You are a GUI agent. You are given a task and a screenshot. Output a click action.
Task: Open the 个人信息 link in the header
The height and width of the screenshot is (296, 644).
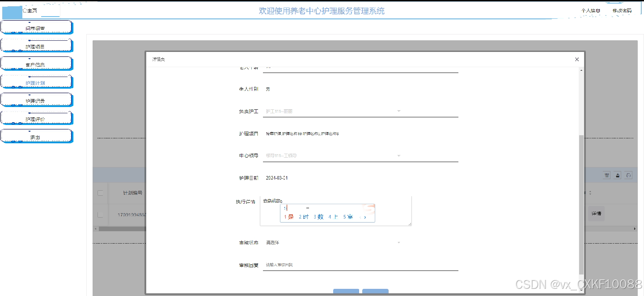click(590, 11)
